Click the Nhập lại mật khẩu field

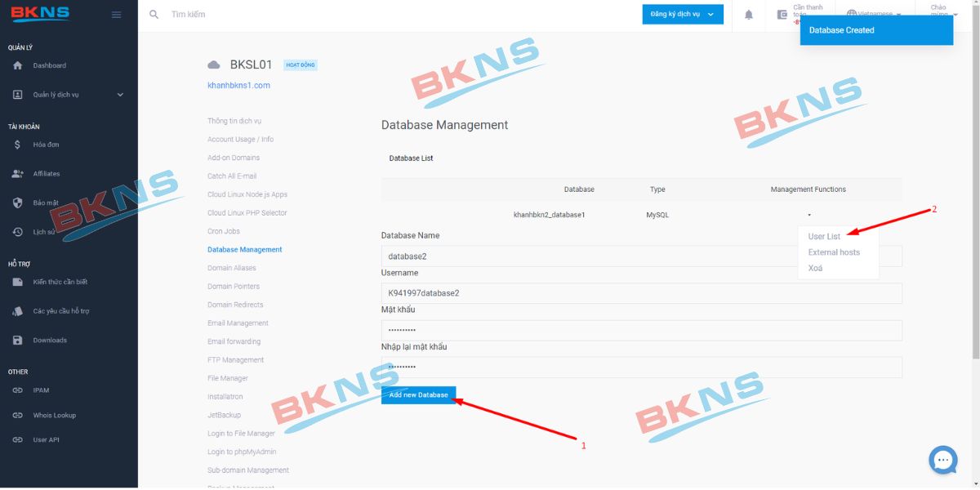pos(642,367)
